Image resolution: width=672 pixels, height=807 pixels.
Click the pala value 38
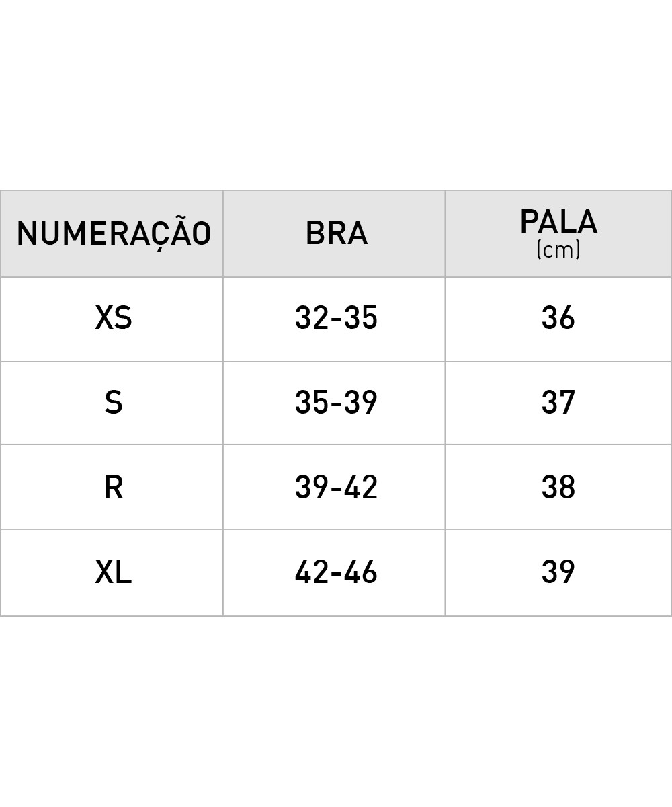[x=558, y=487]
